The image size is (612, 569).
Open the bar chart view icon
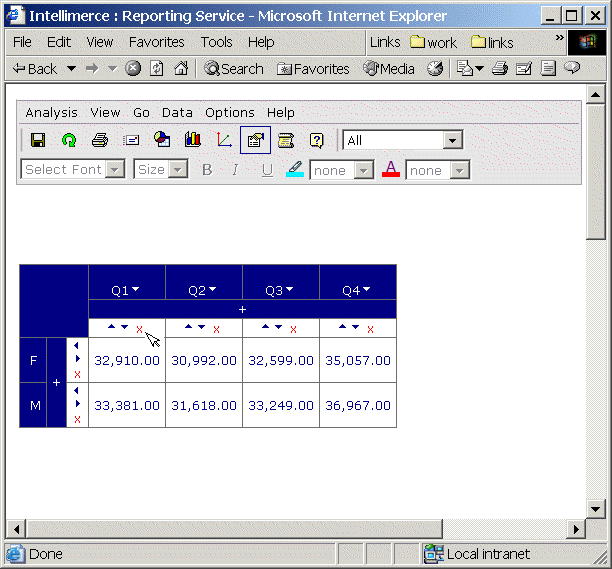point(193,139)
